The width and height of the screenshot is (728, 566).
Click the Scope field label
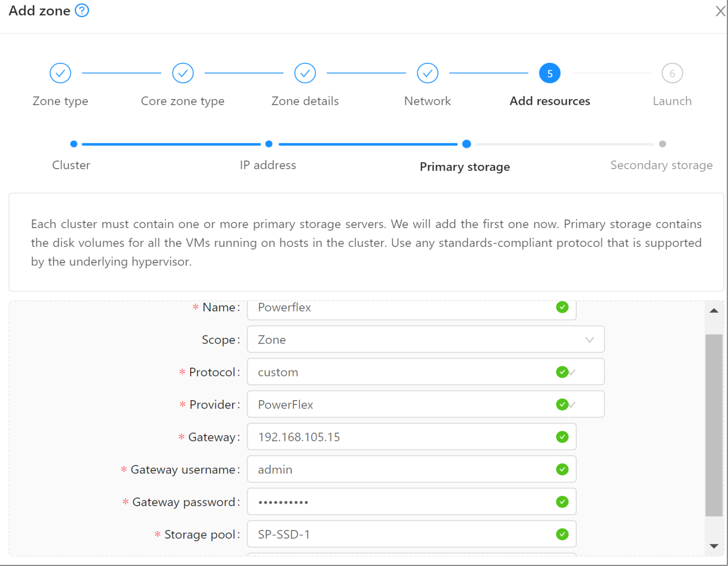[221, 340]
